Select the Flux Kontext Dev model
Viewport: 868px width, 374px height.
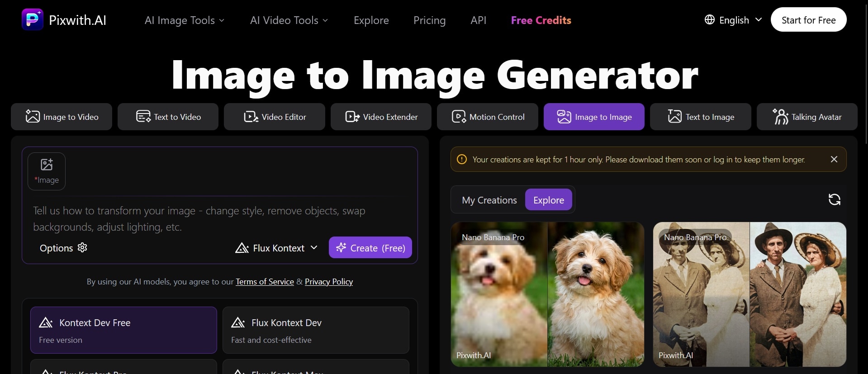(x=316, y=330)
